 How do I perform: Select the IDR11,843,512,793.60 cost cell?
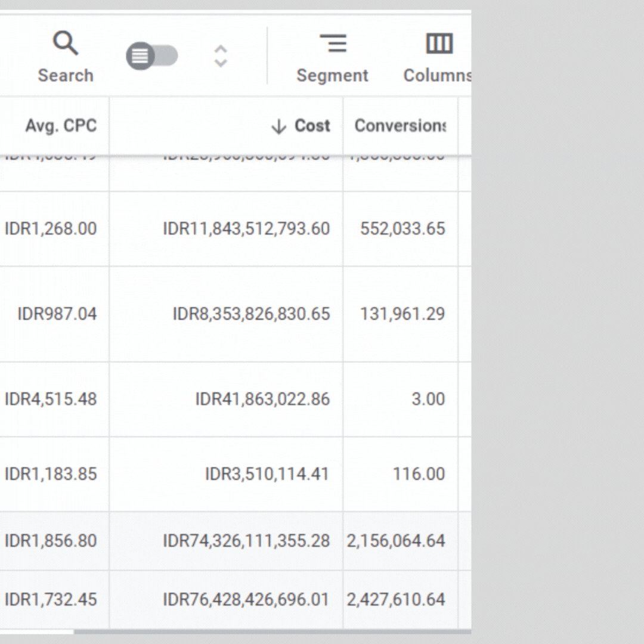pos(246,229)
